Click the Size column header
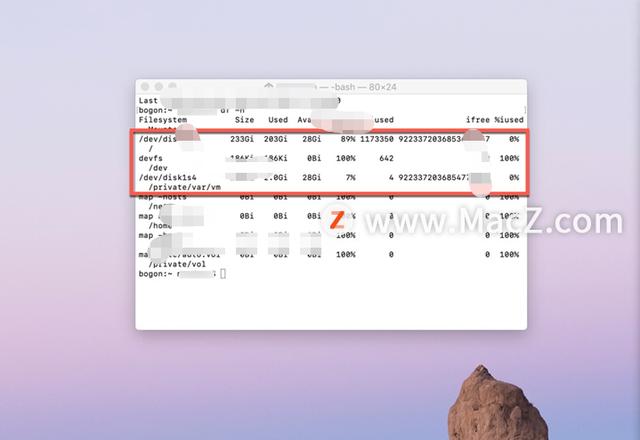The width and height of the screenshot is (640, 440). tap(244, 120)
